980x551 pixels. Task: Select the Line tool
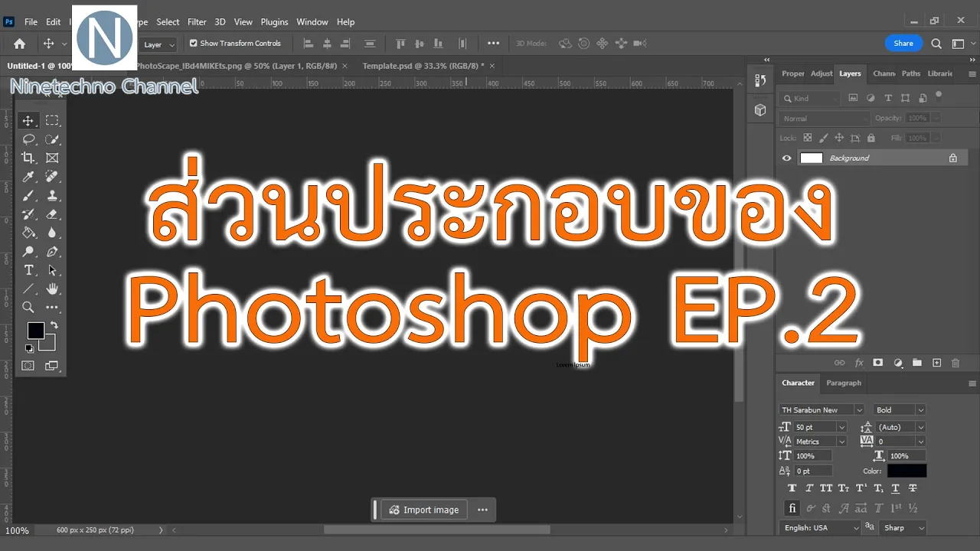[28, 289]
